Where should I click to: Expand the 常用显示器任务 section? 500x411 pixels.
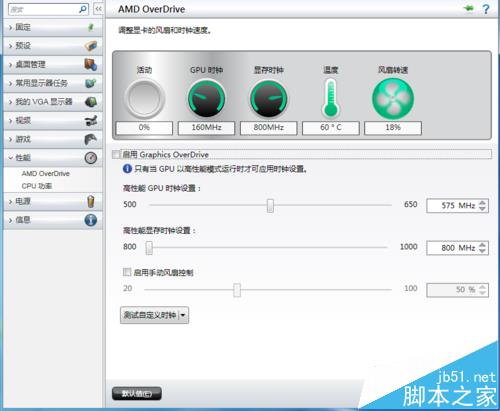point(10,83)
